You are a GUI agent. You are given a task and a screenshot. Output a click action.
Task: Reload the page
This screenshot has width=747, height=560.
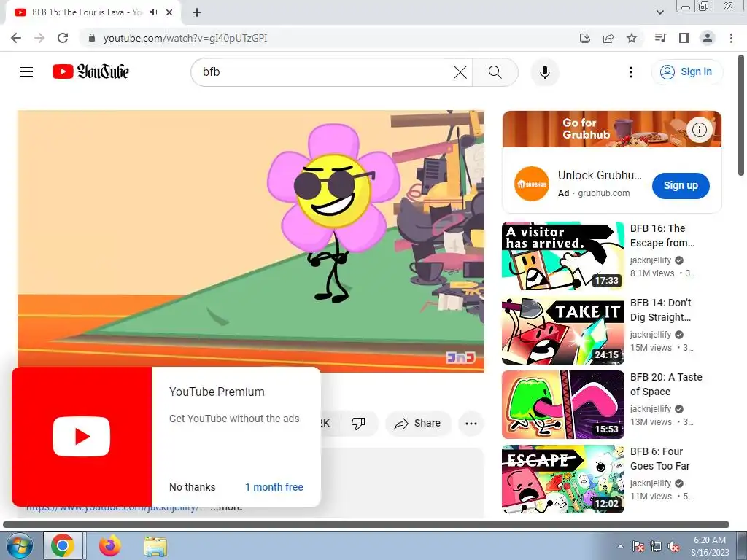63,38
